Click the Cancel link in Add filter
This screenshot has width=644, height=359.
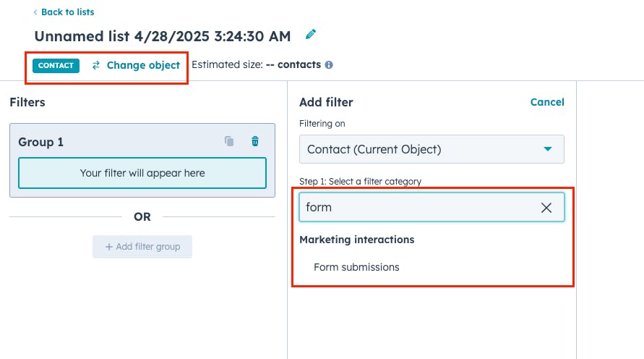(547, 102)
